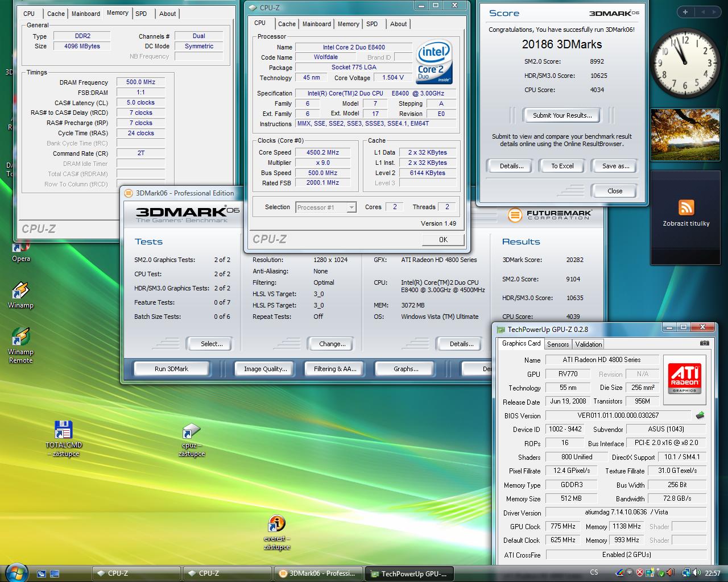The width and height of the screenshot is (728, 582).
Task: Open Mainboard tab in front CPU-Z window
Action: [x=317, y=24]
